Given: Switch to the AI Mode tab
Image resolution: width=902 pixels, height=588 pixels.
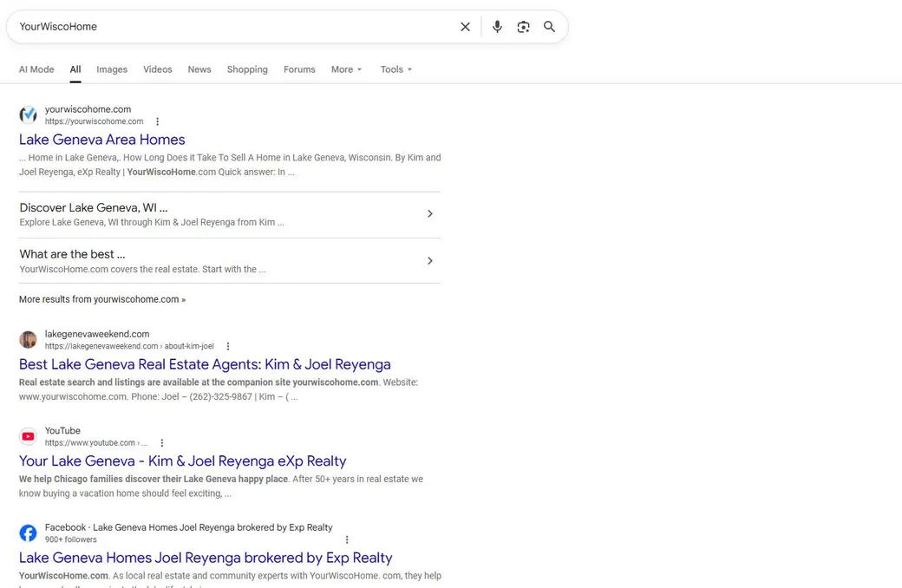Looking at the screenshot, I should point(36,69).
